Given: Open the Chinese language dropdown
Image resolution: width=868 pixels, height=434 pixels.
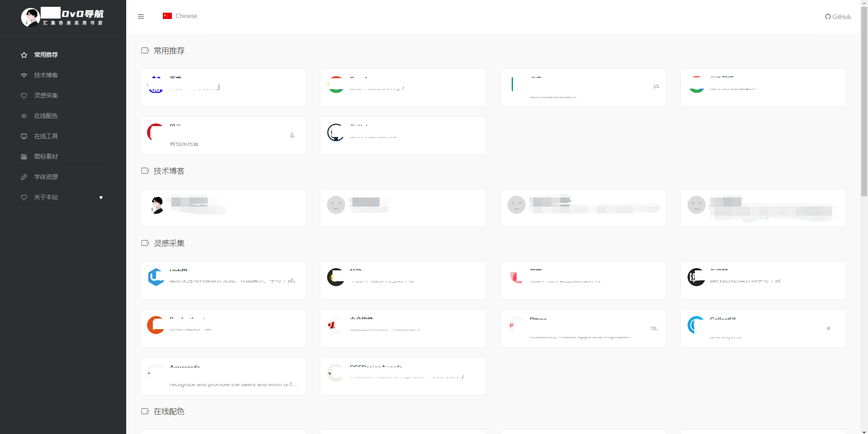Looking at the screenshot, I should coord(180,16).
